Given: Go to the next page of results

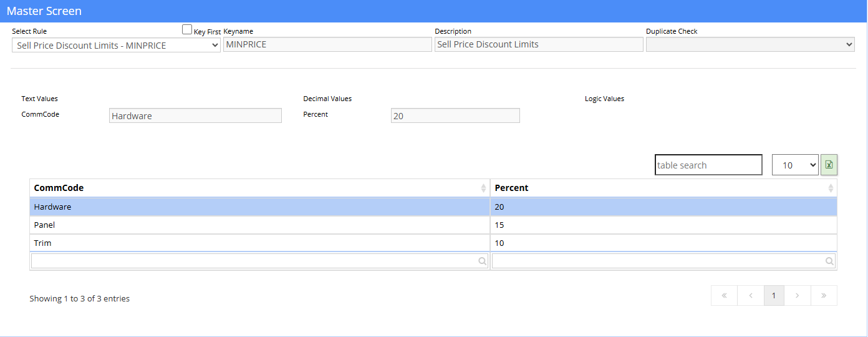Looking at the screenshot, I should point(798,296).
